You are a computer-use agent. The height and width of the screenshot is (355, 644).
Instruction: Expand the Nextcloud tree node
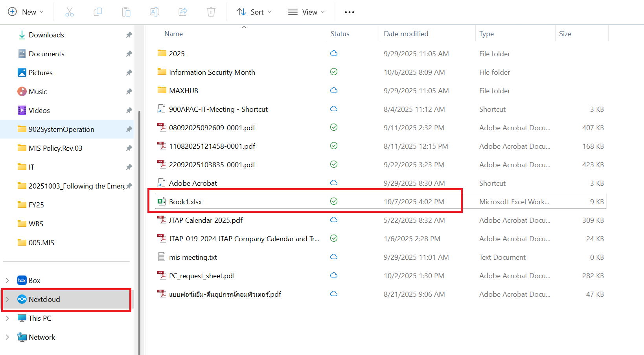(x=7, y=300)
